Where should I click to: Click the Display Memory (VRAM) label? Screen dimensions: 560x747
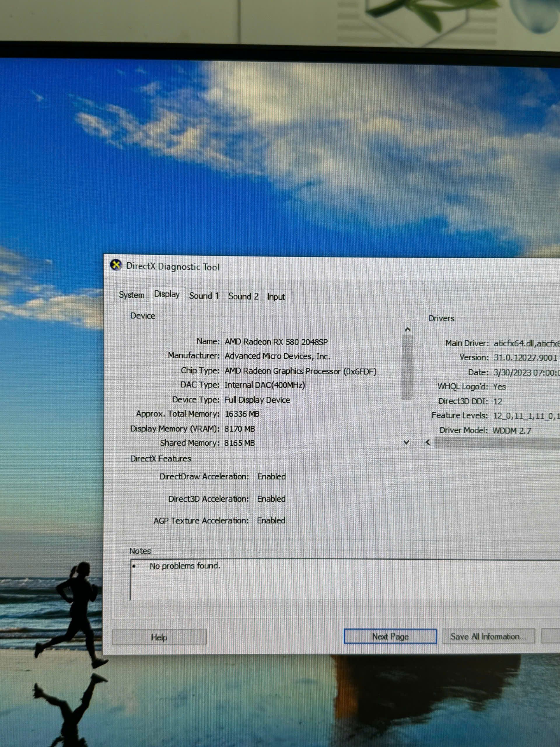[x=174, y=429]
